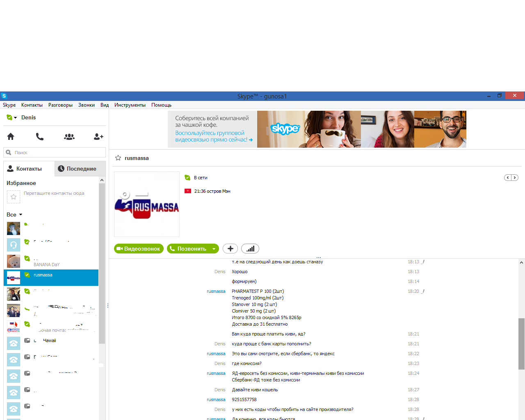525x420 pixels.
Task: Start a Видеозвонок with rusmassa
Action: 139,249
